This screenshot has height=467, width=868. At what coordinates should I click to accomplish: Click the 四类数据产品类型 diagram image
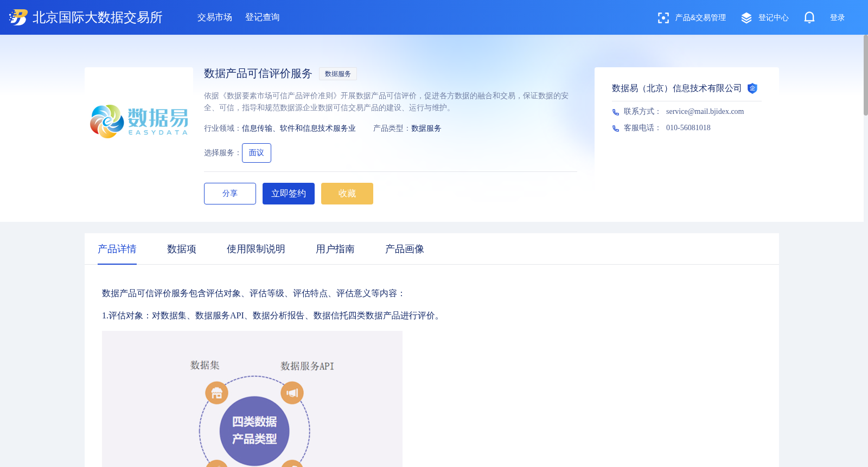[252, 399]
